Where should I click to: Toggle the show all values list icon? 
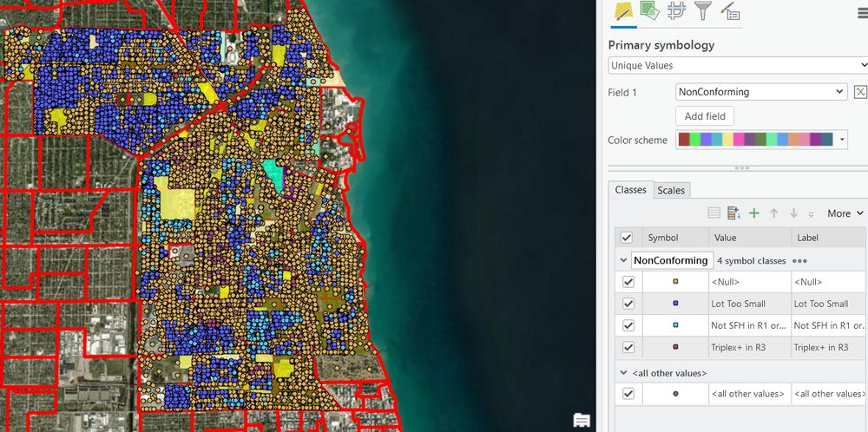click(714, 213)
